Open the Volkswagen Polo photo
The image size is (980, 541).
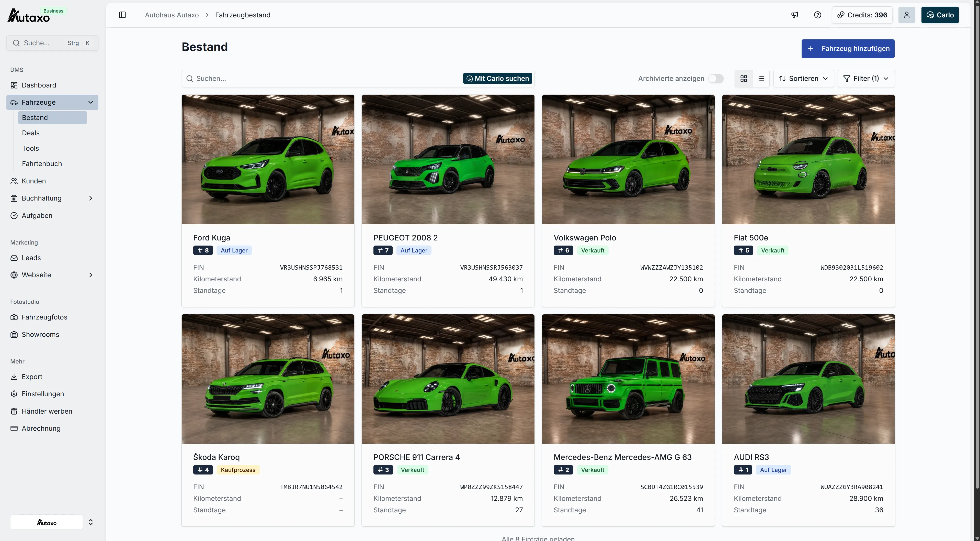[629, 160]
